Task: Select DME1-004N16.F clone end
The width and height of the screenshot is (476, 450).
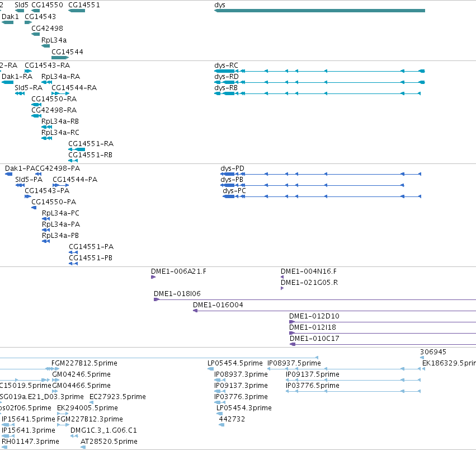Action: 282,277
